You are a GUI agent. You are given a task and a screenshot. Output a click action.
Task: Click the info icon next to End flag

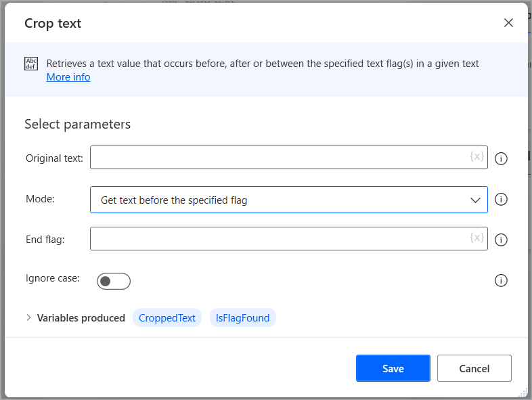click(x=502, y=240)
